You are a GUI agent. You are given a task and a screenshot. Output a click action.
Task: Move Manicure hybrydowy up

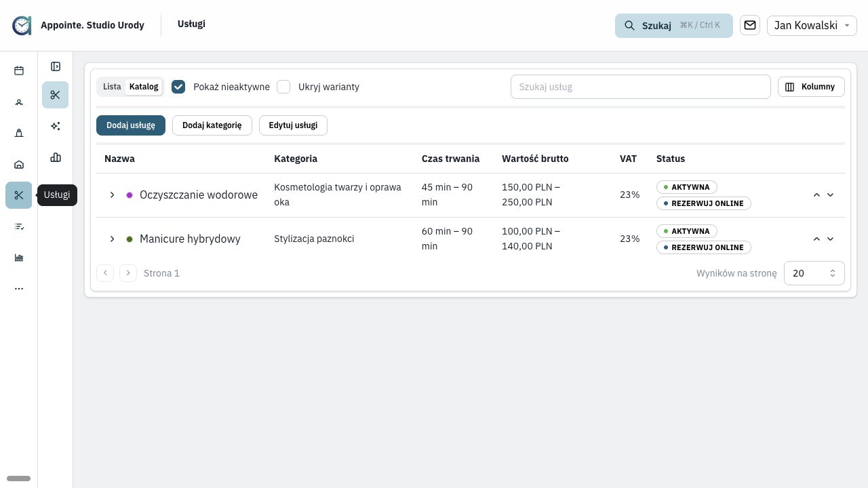(816, 239)
